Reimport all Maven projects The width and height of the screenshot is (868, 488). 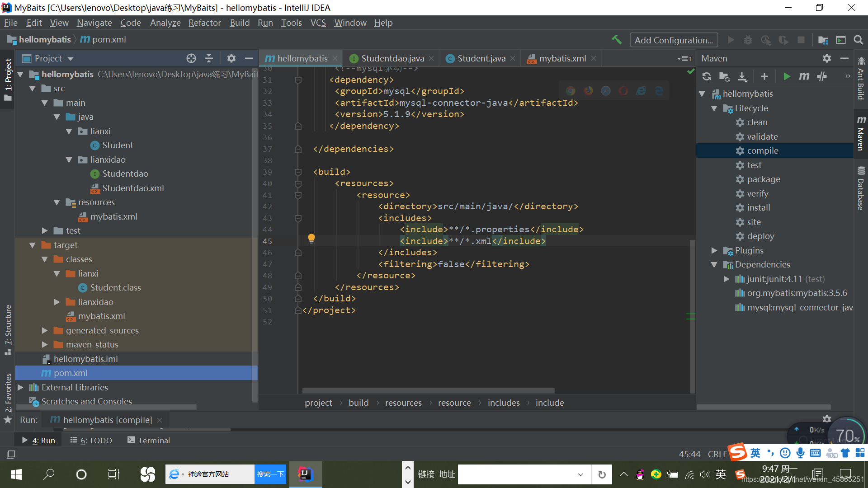(707, 76)
